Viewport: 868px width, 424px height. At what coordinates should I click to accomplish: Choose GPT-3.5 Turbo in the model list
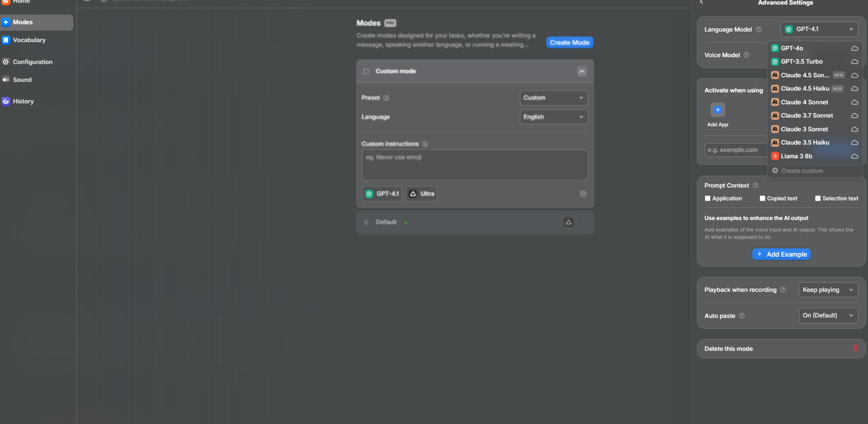[814, 61]
